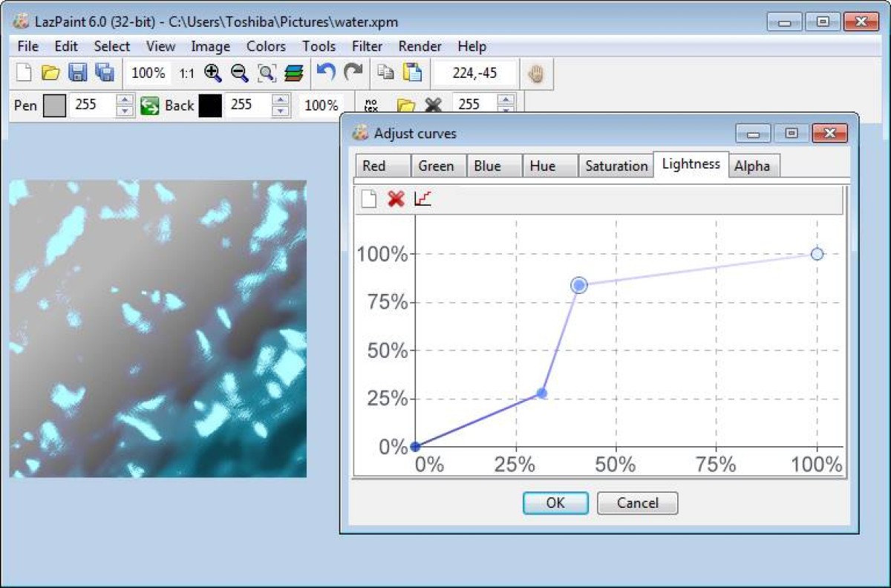
Task: Reset the curve with the blank page icon in Adjust curves
Action: click(x=369, y=199)
